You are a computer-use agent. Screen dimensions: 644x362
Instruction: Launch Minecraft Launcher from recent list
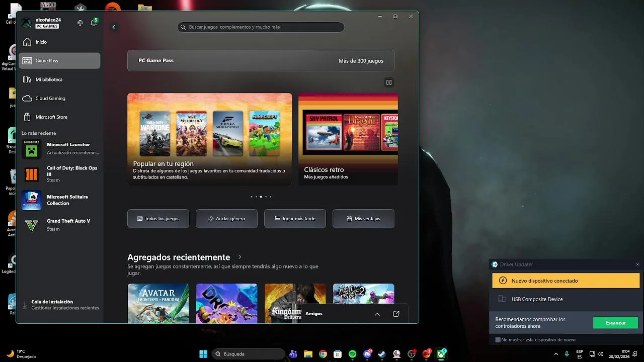point(59,148)
